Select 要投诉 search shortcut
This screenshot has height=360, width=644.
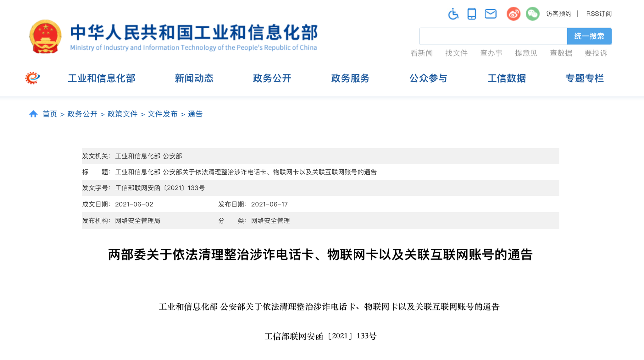pos(596,53)
